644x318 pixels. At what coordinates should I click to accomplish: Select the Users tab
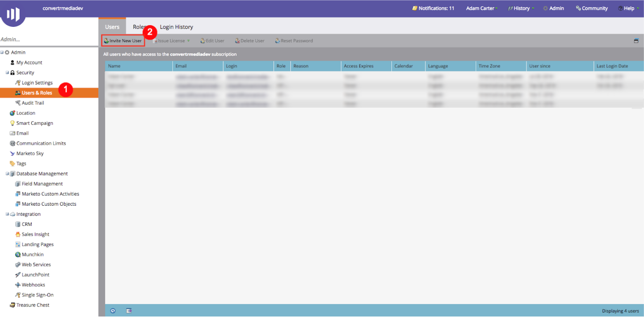point(112,27)
